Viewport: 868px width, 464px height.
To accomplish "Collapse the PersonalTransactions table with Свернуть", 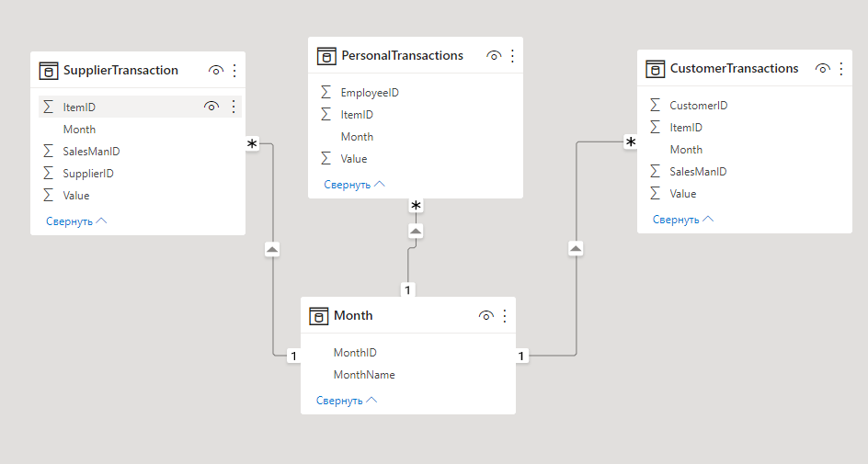I will tap(354, 185).
